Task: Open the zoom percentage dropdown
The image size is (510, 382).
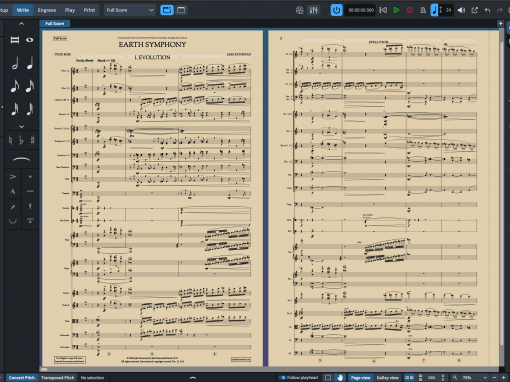Action: pyautogui.click(x=474, y=378)
